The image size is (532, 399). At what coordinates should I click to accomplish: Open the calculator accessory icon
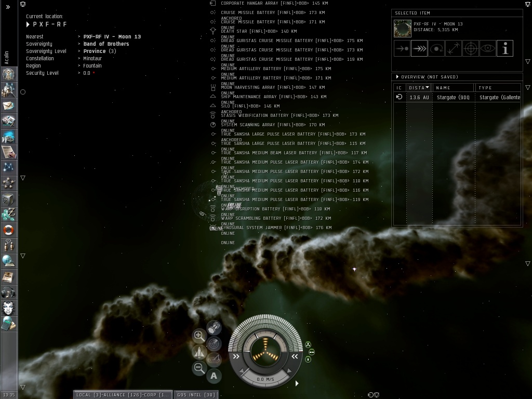[8, 324]
